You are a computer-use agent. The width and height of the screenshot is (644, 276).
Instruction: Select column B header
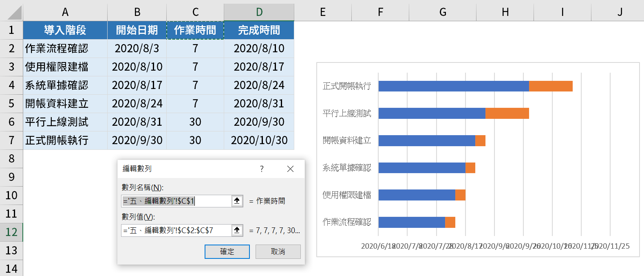(x=137, y=12)
